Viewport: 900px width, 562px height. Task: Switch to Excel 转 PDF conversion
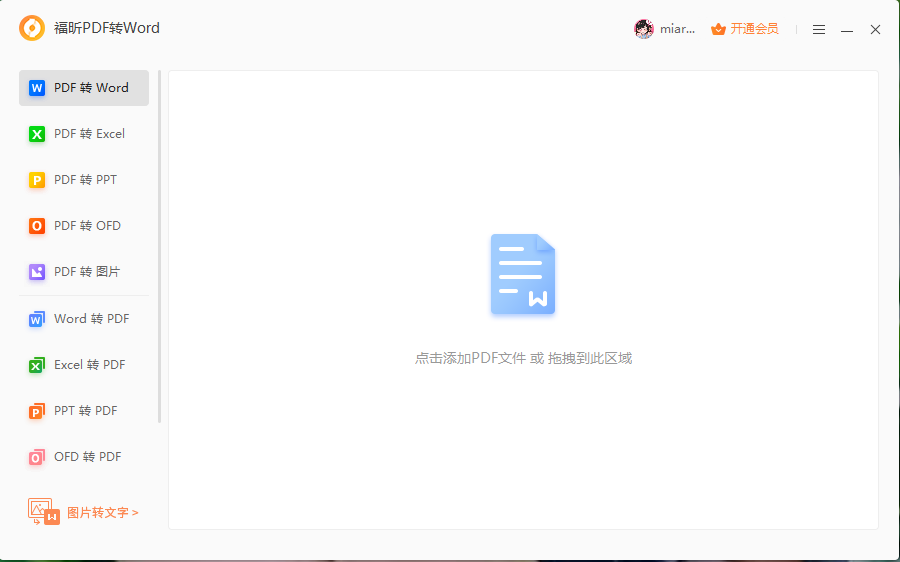(84, 365)
